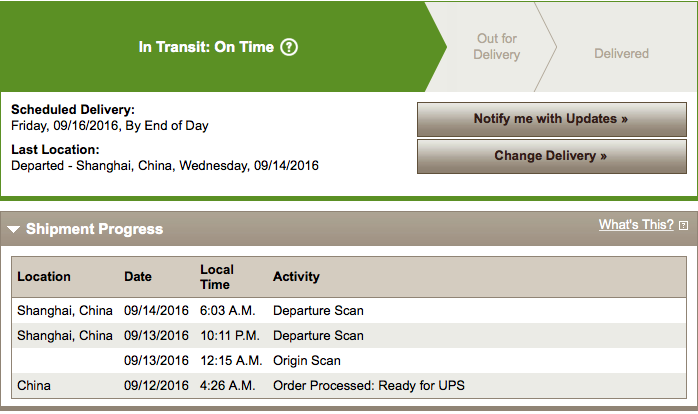Click the Activity column header
Viewport: 698px width, 414px height.
[296, 276]
